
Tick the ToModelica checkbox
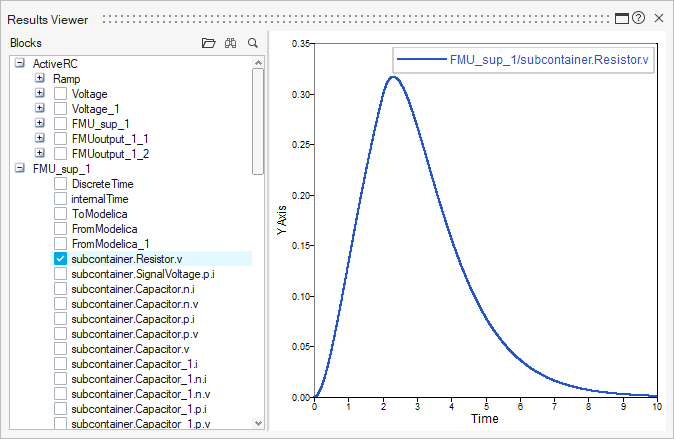pos(61,214)
